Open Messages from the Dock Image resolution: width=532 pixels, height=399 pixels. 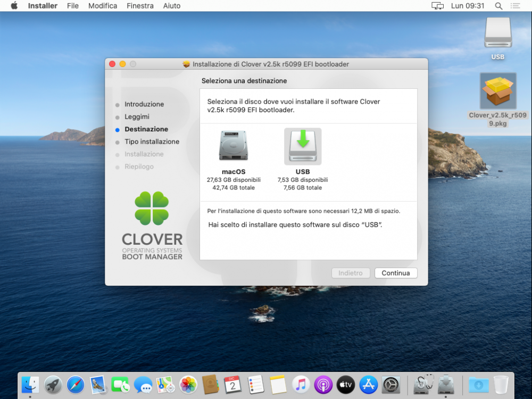click(x=143, y=385)
